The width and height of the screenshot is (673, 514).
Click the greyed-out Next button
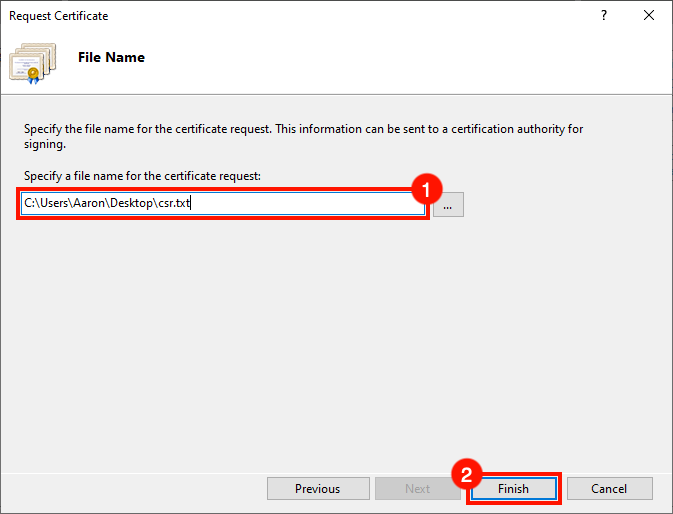click(x=417, y=489)
